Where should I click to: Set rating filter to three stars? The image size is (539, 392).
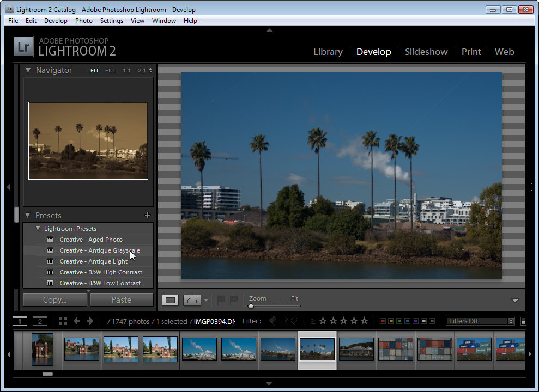click(x=343, y=321)
